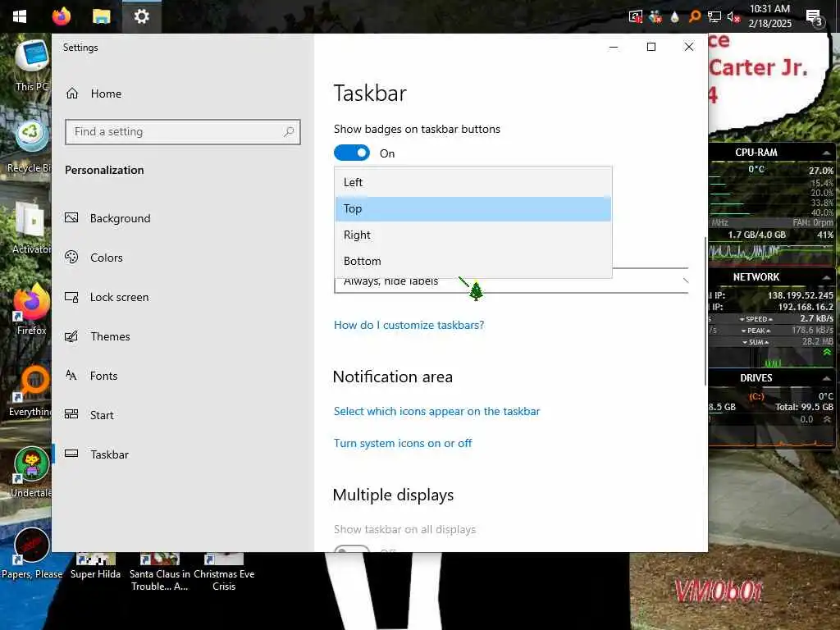This screenshot has width=840, height=630.
Task: Select the Undertale desktop shortcut
Action: click(31, 472)
